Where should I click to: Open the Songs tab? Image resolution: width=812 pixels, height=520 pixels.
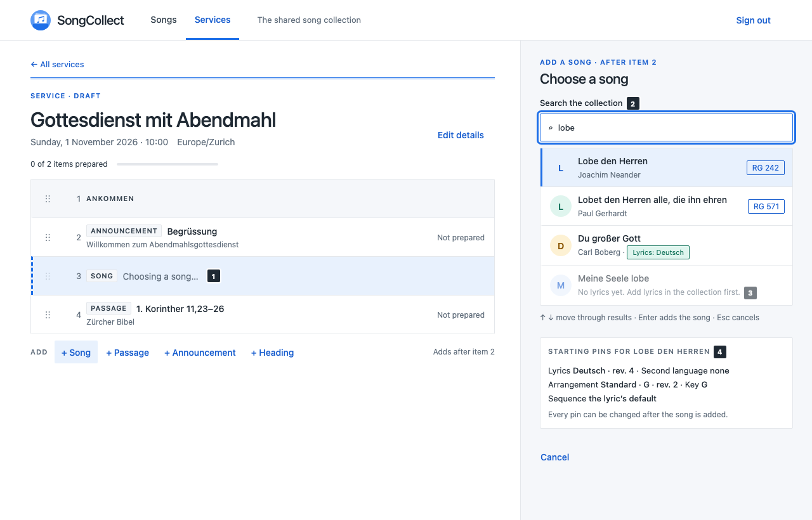point(164,20)
